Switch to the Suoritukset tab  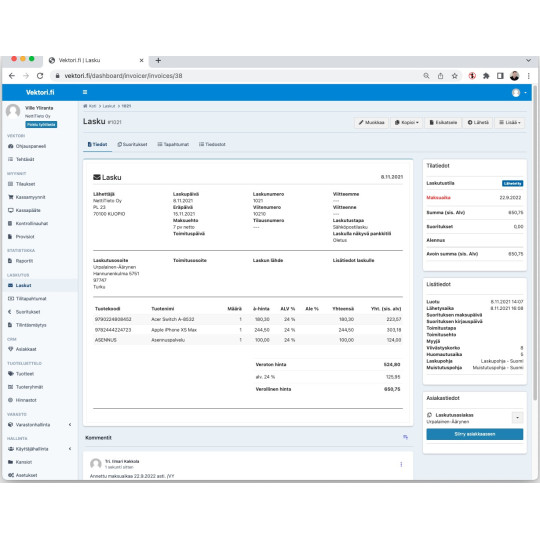pos(132,144)
